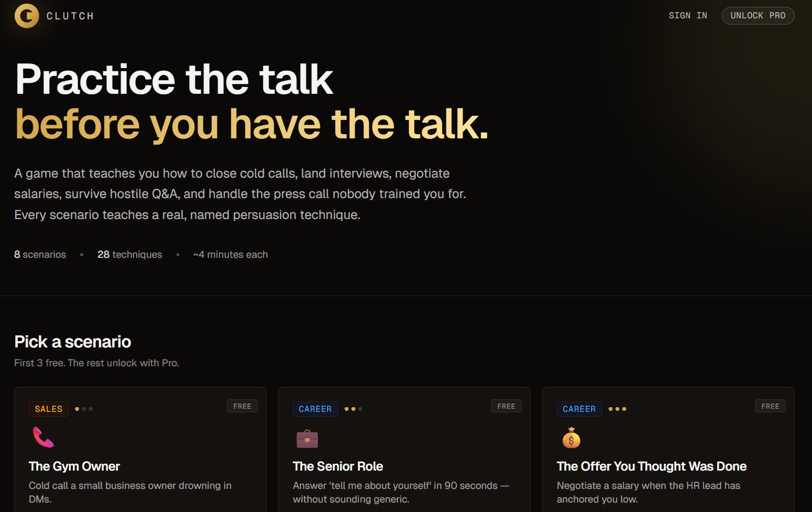Select the briefcase icon on The Senior Role card
812x512 pixels.
tap(308, 439)
